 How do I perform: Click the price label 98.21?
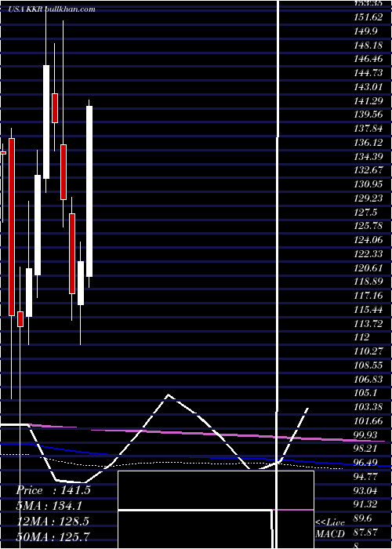pyautogui.click(x=365, y=448)
